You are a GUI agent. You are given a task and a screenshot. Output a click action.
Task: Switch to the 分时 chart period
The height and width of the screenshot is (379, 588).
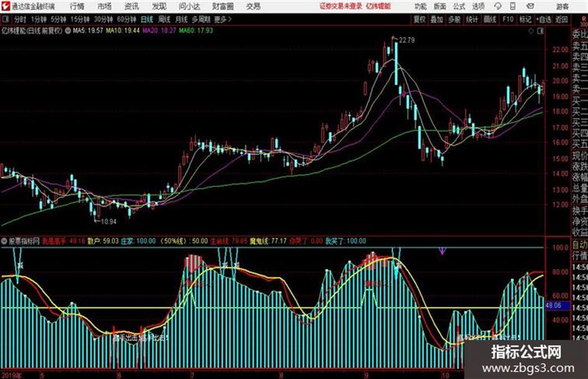[x=20, y=19]
